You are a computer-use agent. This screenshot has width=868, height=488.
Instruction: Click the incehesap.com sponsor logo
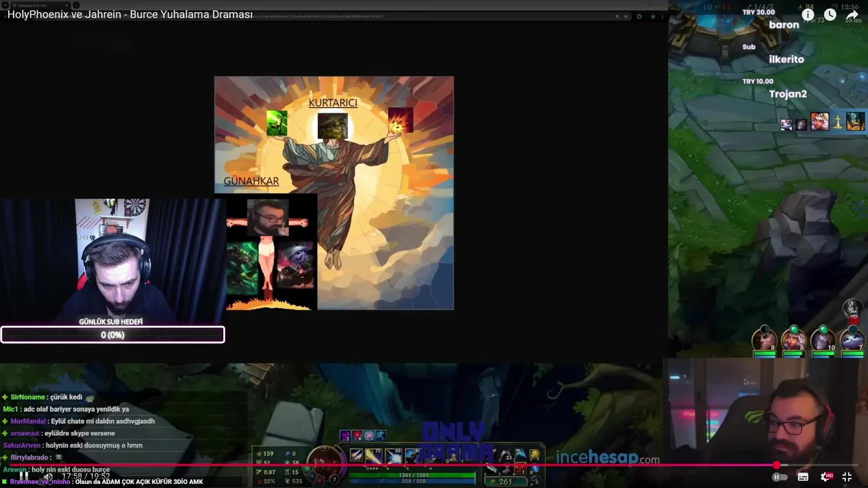(x=608, y=457)
